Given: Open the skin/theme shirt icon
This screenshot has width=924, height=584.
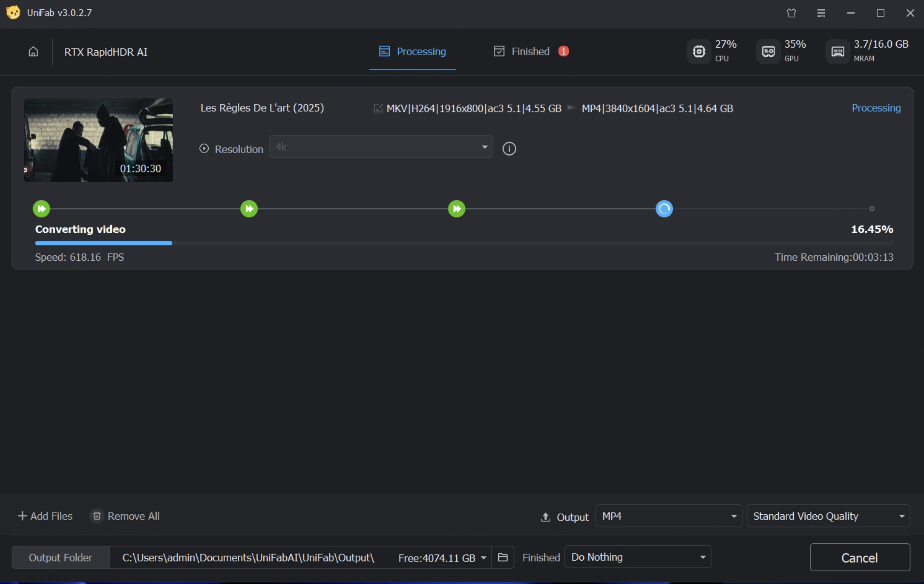Looking at the screenshot, I should (791, 13).
